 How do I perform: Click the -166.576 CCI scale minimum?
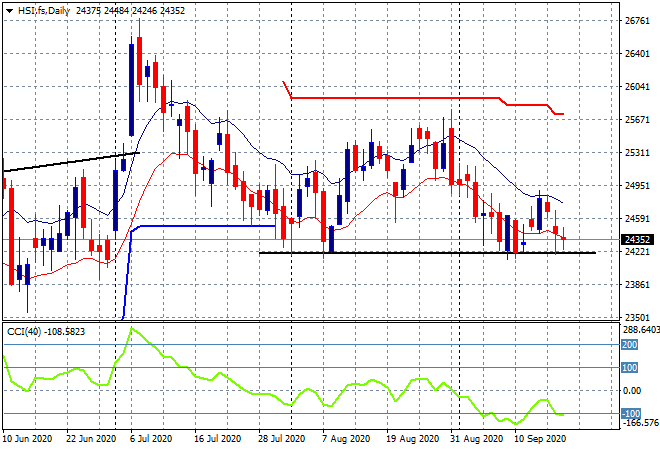(x=641, y=422)
